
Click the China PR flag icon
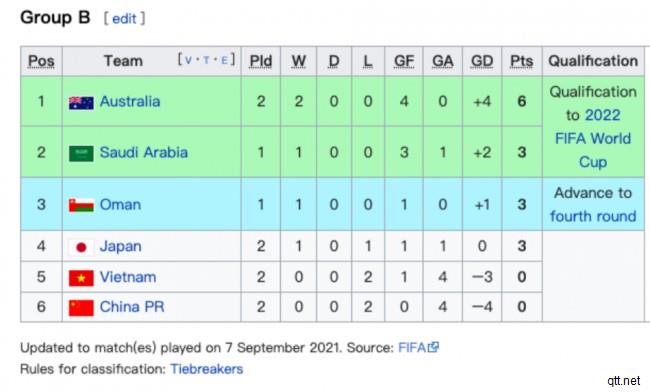[x=81, y=307]
